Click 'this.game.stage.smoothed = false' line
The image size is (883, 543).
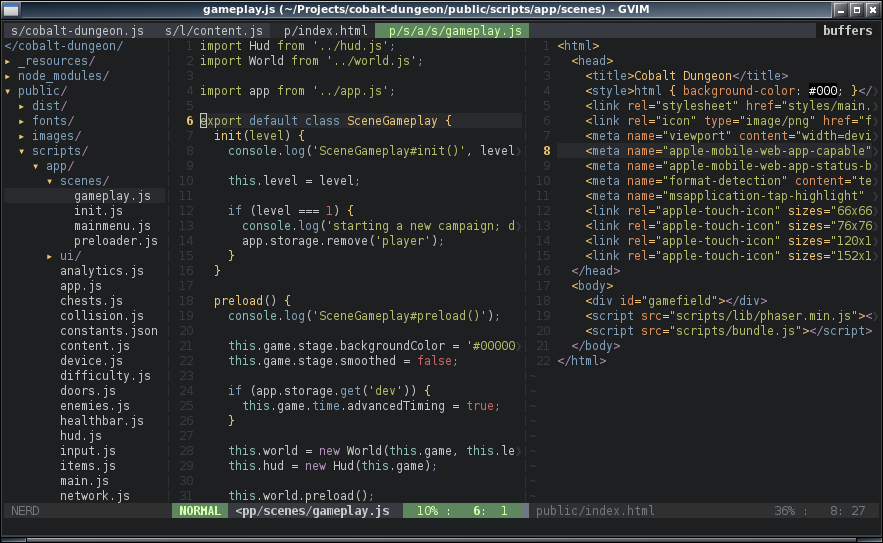(x=343, y=361)
